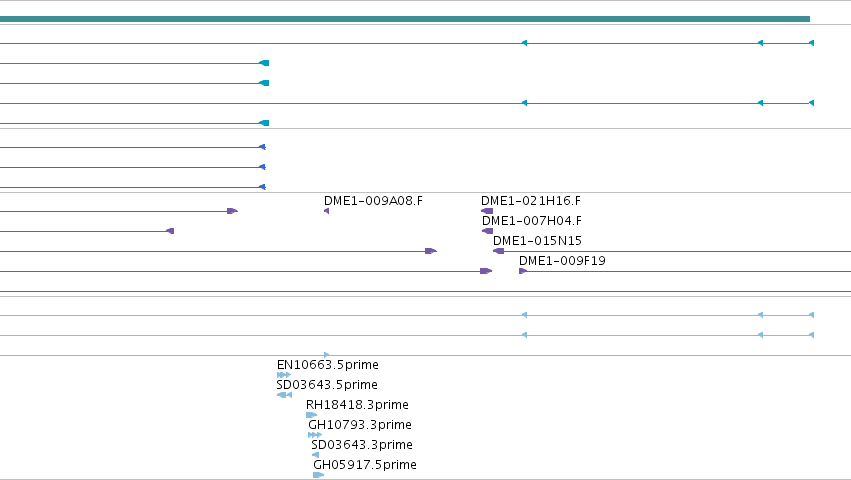
Task: Select the SD03643.3prime label
Action: pos(362,445)
